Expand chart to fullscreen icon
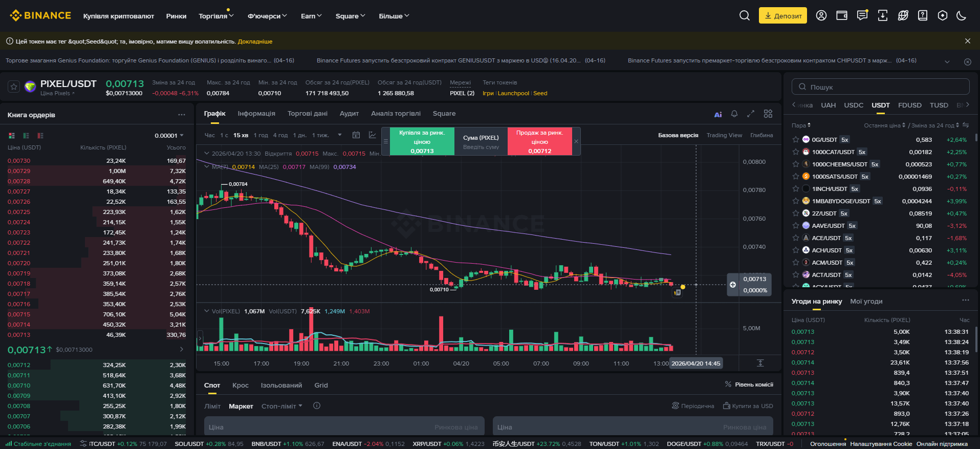This screenshot has width=980, height=449. click(x=751, y=114)
